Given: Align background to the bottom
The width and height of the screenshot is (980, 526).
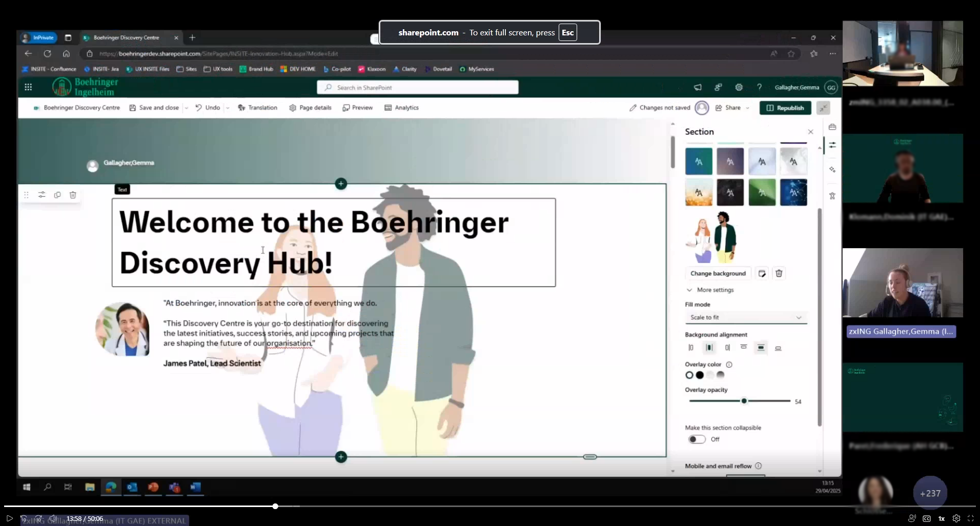Looking at the screenshot, I should (x=778, y=348).
